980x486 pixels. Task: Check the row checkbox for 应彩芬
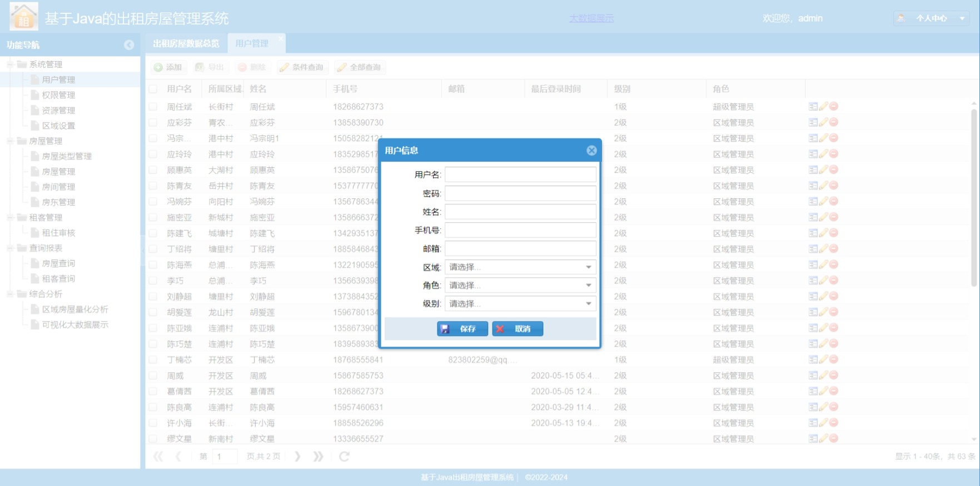(153, 123)
